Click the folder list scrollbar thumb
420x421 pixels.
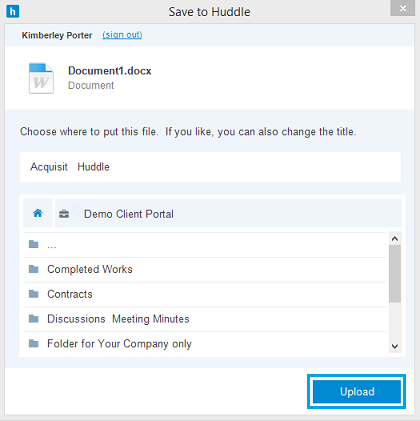point(395,274)
